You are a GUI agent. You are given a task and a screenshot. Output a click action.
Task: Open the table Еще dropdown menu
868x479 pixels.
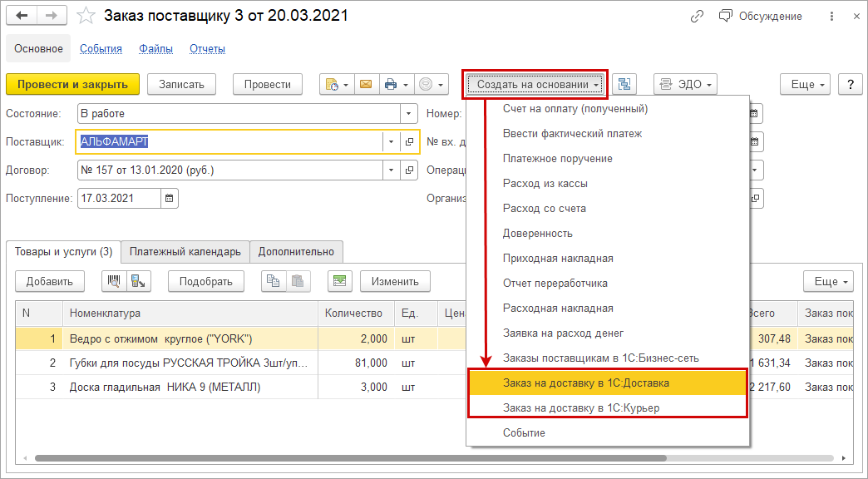click(x=829, y=282)
